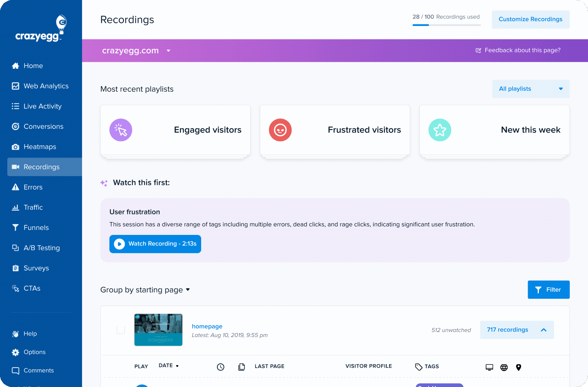The height and width of the screenshot is (387, 588).
Task: Open Recordings in the sidebar menu
Action: click(44, 167)
